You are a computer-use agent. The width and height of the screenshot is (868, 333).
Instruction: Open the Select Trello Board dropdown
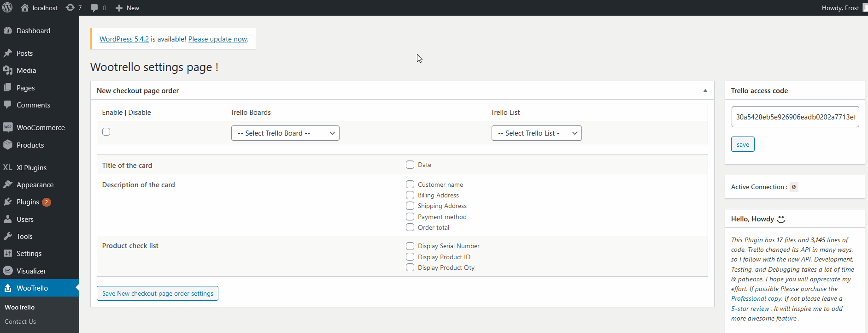point(285,133)
